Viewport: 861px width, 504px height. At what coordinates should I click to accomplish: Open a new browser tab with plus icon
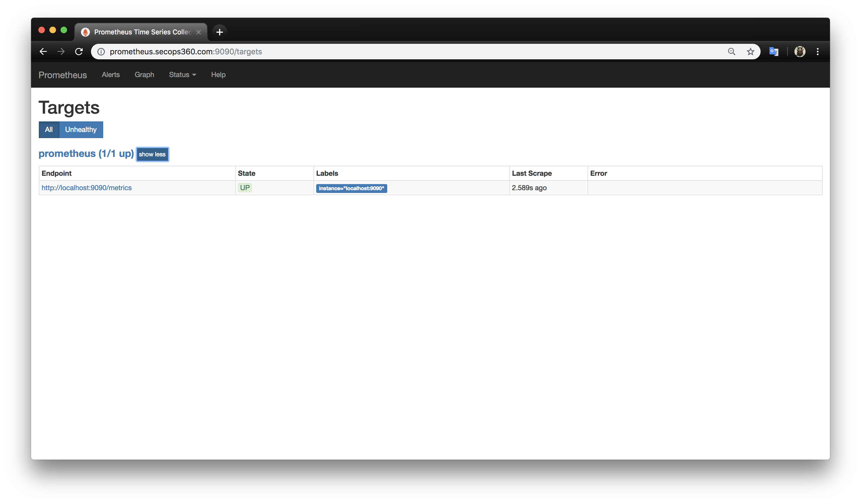point(220,32)
